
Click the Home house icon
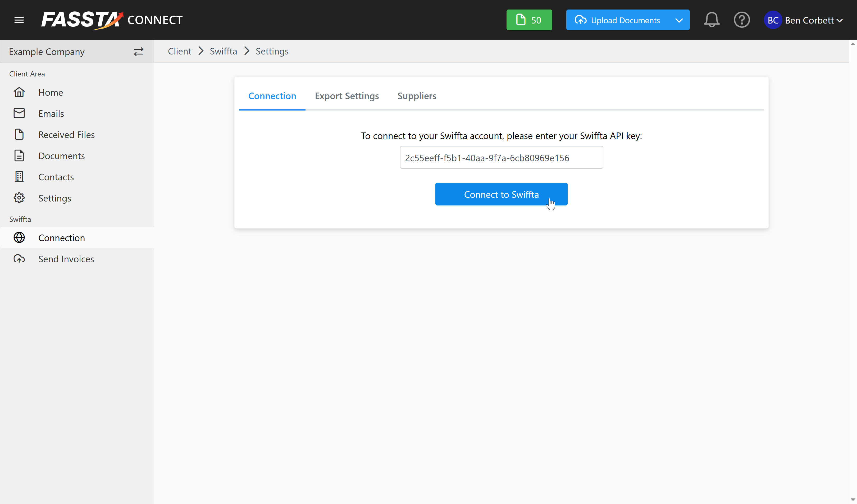coord(19,93)
